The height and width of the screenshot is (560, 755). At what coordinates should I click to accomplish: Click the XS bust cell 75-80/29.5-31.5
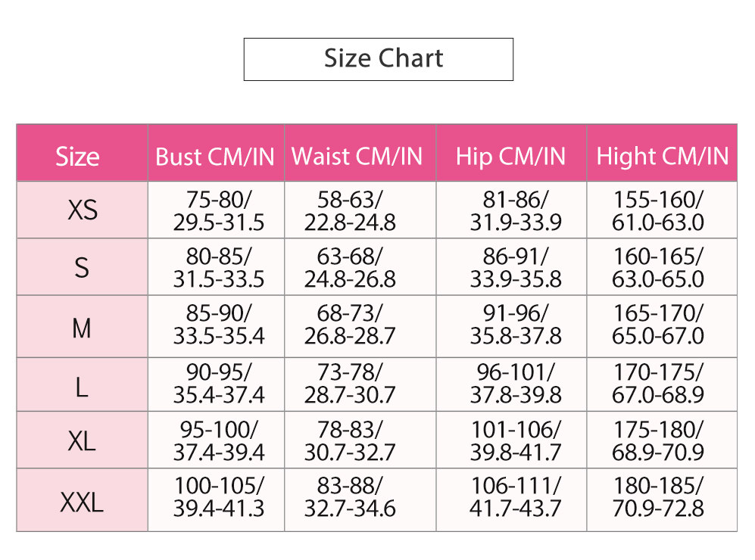[x=216, y=210]
